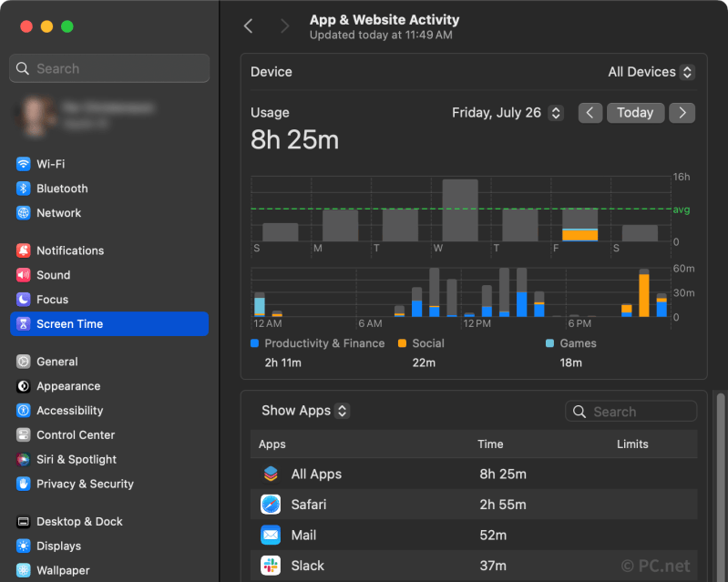The height and width of the screenshot is (582, 728).
Task: Select the Accessibility icon
Action: pos(23,411)
